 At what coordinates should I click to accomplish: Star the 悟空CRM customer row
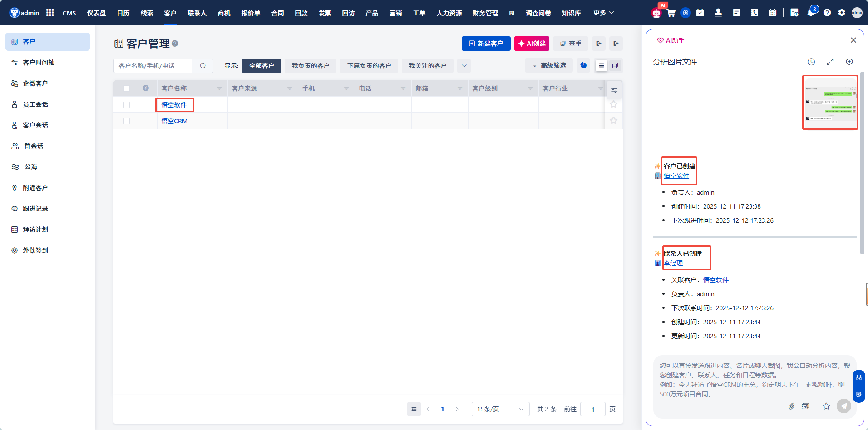coord(613,121)
